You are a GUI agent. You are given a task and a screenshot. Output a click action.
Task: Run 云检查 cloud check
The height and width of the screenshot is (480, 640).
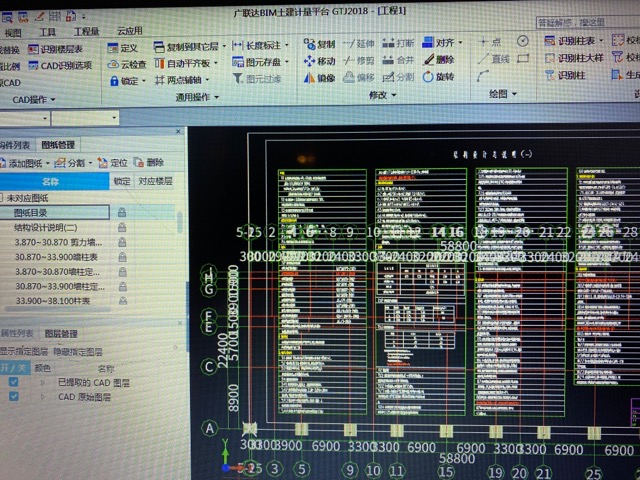click(127, 64)
